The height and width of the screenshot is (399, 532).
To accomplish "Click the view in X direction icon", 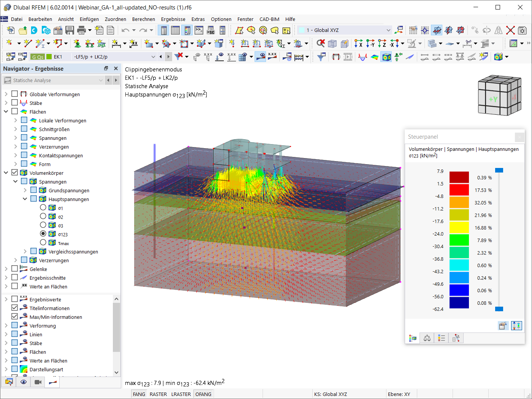I will (358, 44).
